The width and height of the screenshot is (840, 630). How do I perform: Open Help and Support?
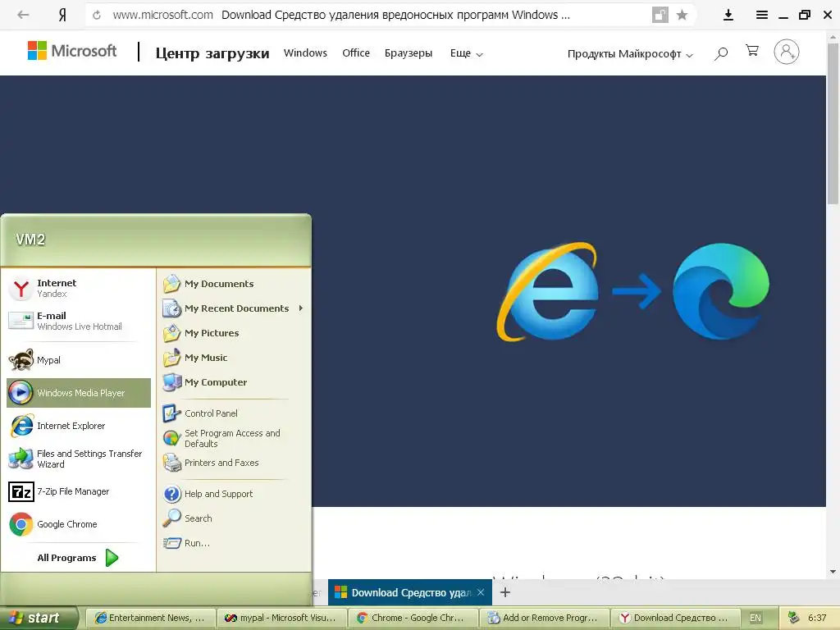pyautogui.click(x=234, y=494)
